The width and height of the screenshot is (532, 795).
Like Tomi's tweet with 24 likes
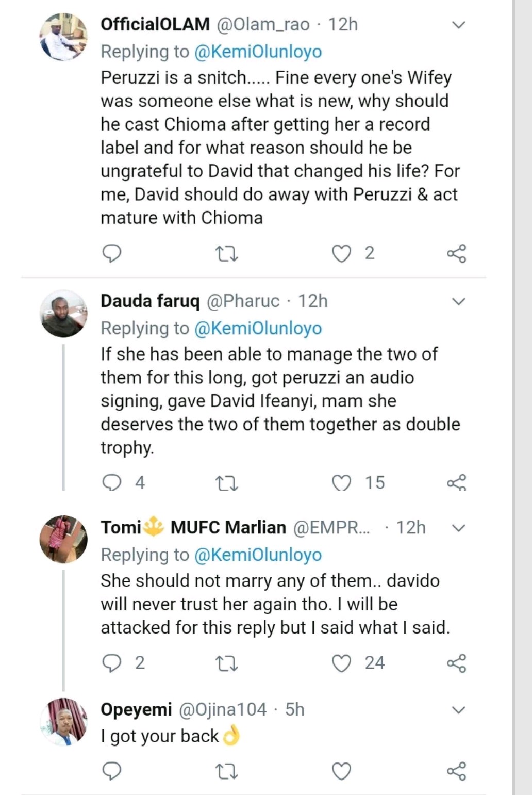tap(341, 663)
